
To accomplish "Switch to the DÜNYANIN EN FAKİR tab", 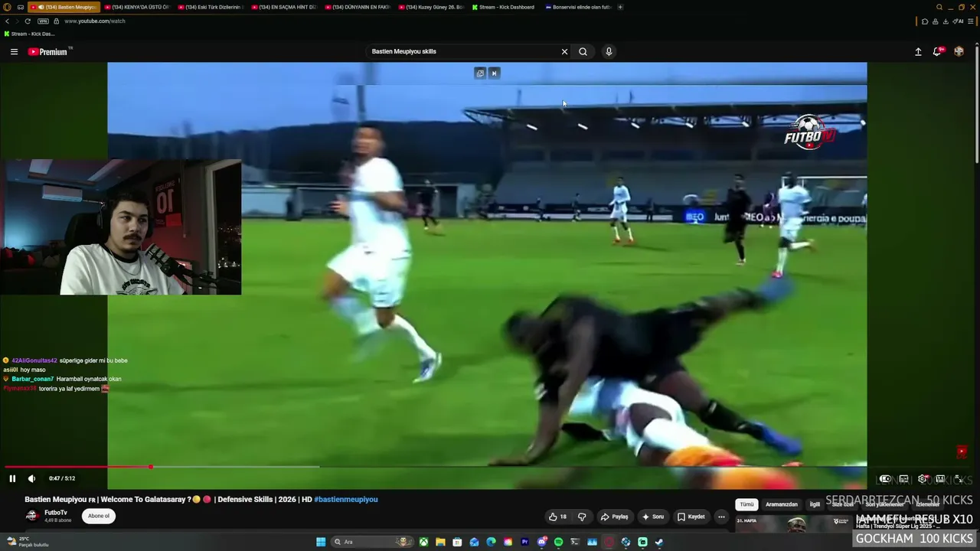I will pos(358,7).
